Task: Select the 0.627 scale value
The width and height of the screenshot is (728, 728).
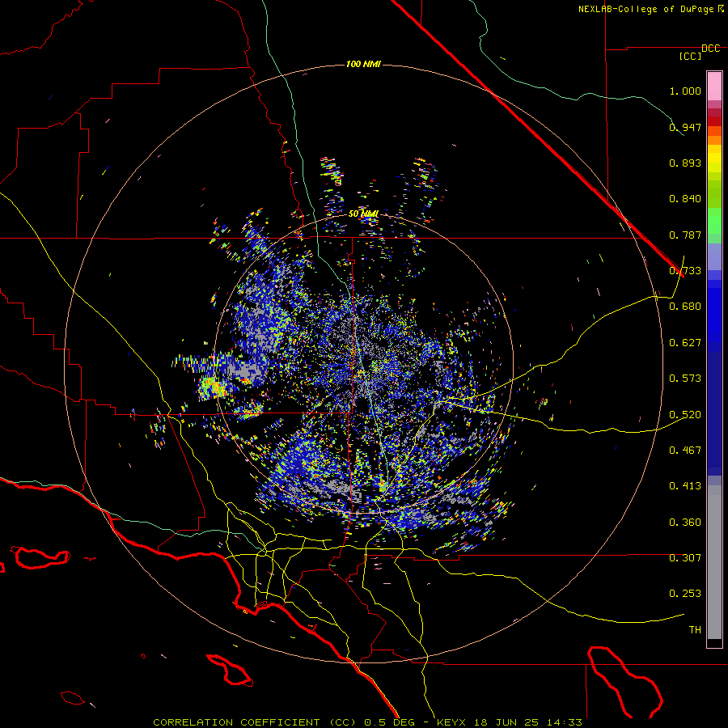Action: (685, 342)
